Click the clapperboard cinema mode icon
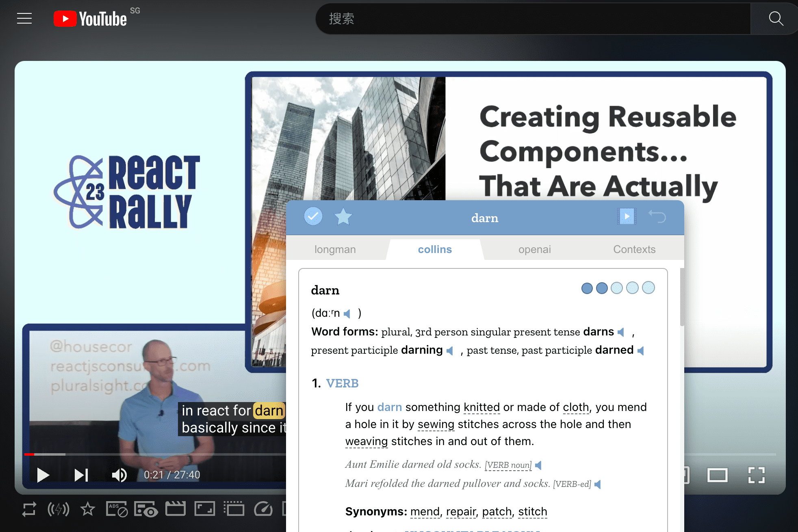 tap(175, 509)
